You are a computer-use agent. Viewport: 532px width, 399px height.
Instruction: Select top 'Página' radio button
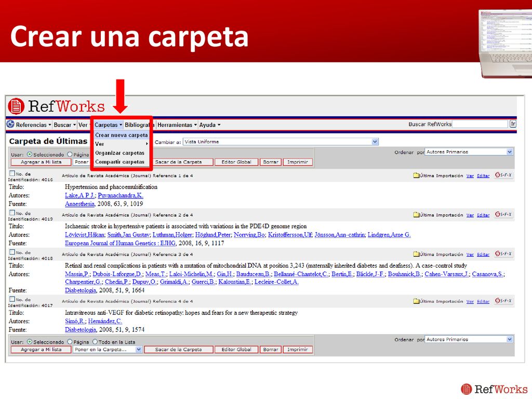pos(70,154)
